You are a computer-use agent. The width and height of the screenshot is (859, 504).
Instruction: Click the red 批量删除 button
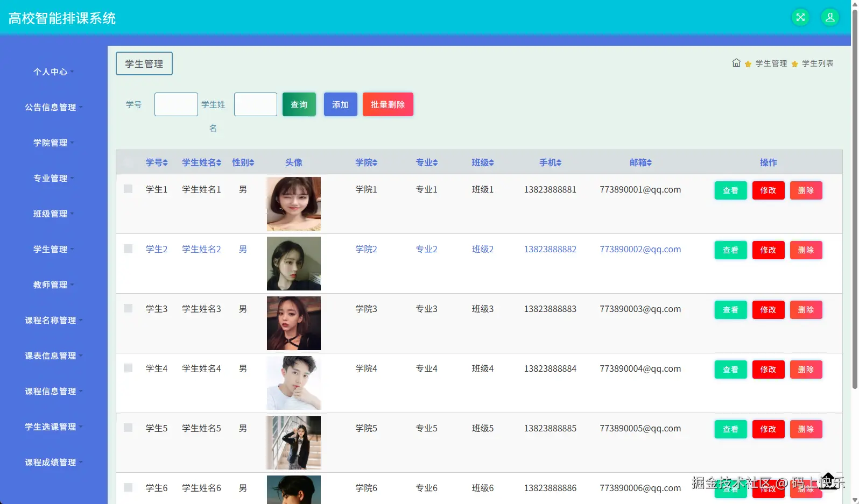pyautogui.click(x=388, y=104)
